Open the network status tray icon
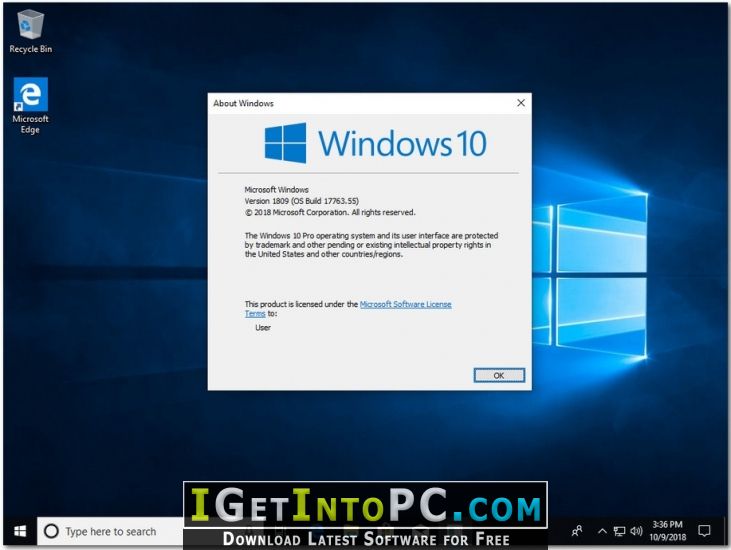Viewport: 731px width, 550px height. click(619, 531)
